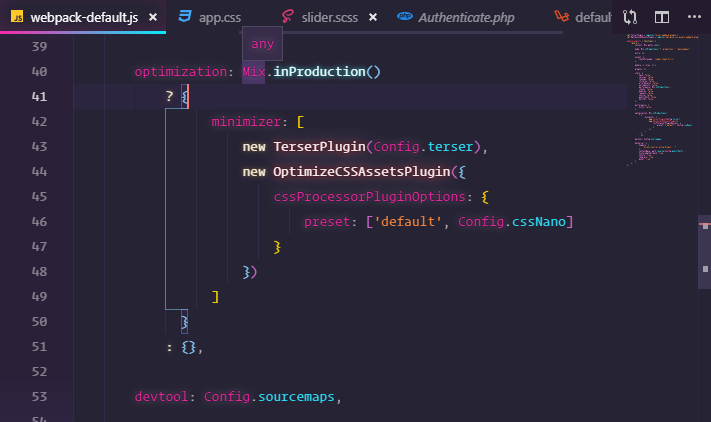Click the CSS icon on app.css tab
The image size is (711, 422).
click(185, 17)
